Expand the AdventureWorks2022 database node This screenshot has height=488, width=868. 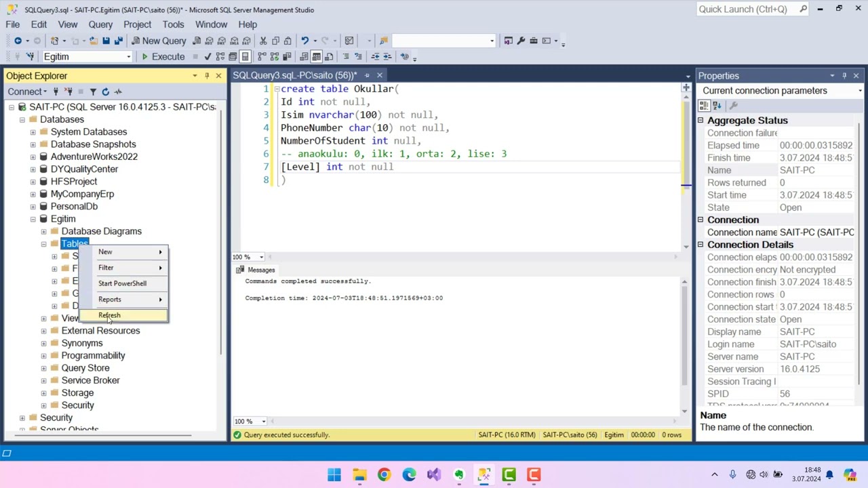(x=33, y=157)
